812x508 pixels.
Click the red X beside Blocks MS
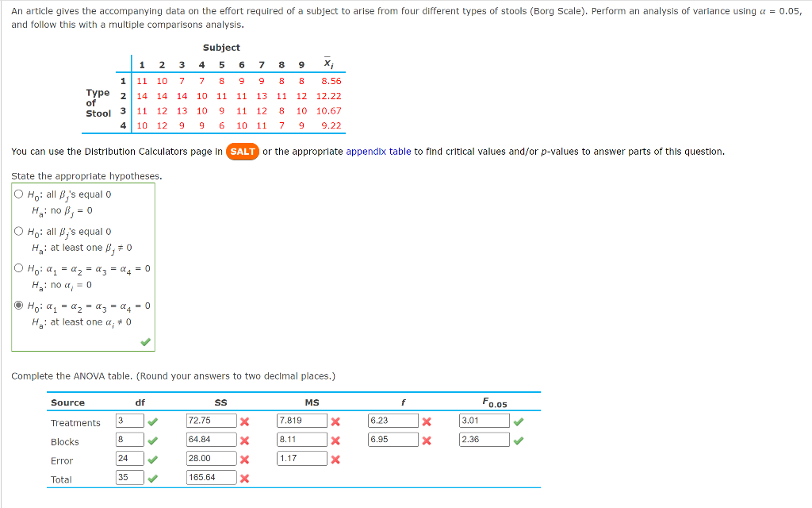335,441
